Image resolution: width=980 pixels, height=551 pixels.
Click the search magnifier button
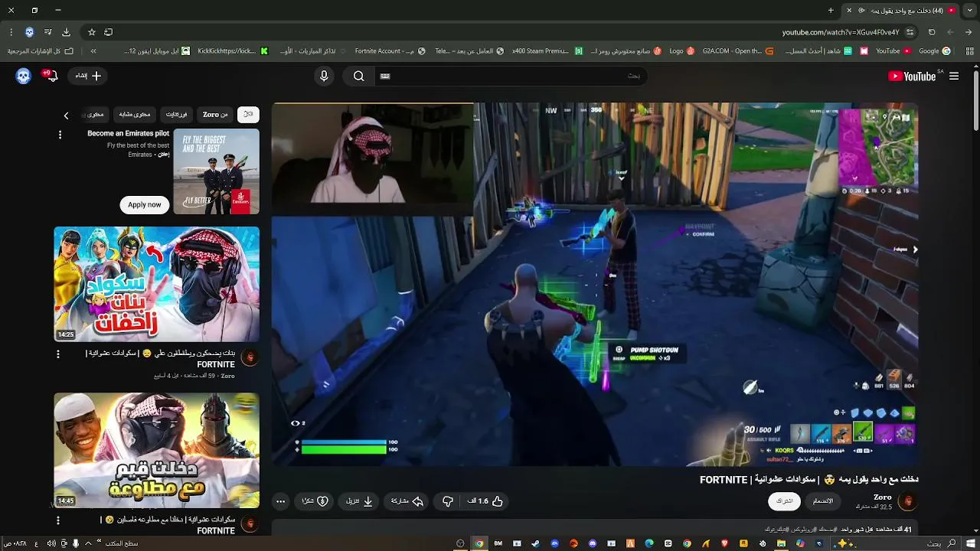(358, 76)
